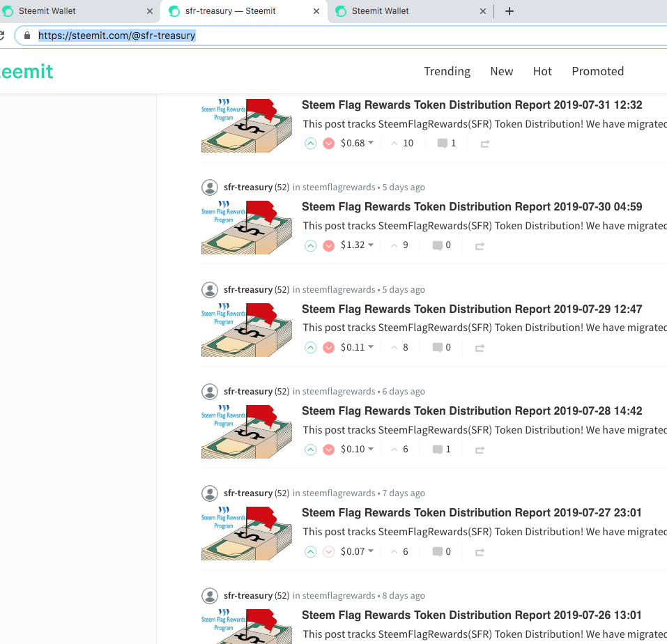Upvote the 2019-07-30 04:59 report post
The width and height of the screenshot is (667, 644).
(311, 245)
